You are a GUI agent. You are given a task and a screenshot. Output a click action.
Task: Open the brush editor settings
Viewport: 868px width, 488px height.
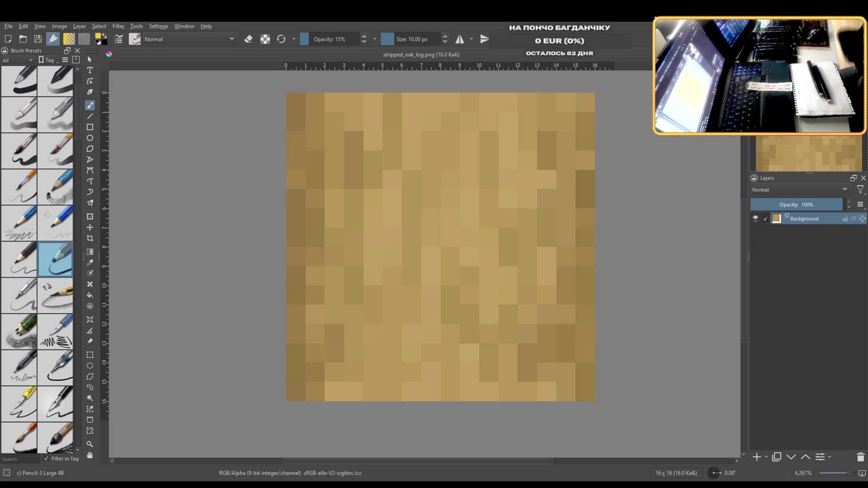[119, 39]
